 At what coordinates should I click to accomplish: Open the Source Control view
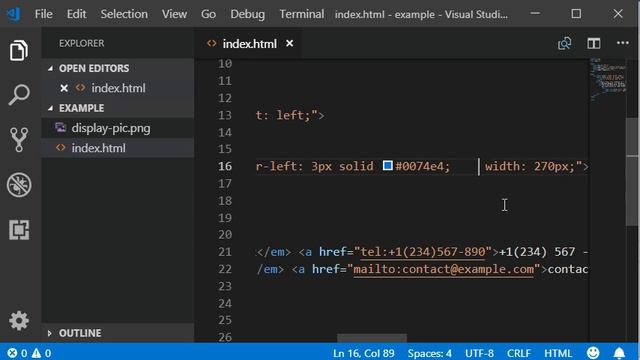(19, 140)
